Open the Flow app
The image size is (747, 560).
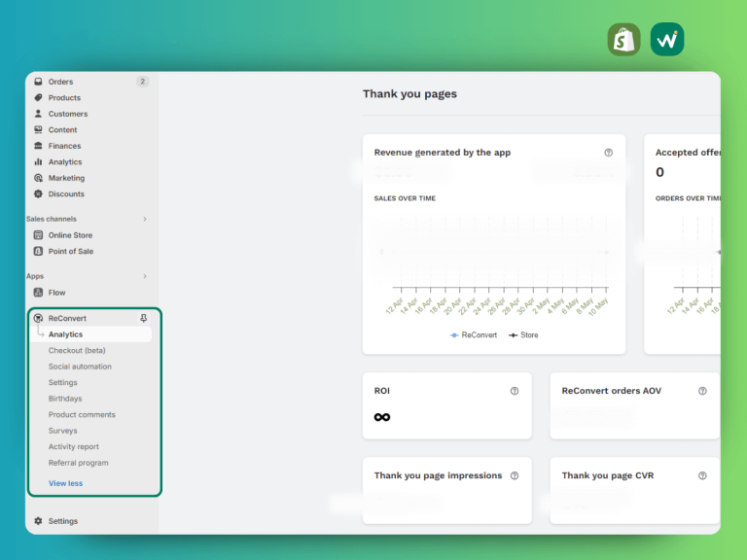tap(56, 293)
